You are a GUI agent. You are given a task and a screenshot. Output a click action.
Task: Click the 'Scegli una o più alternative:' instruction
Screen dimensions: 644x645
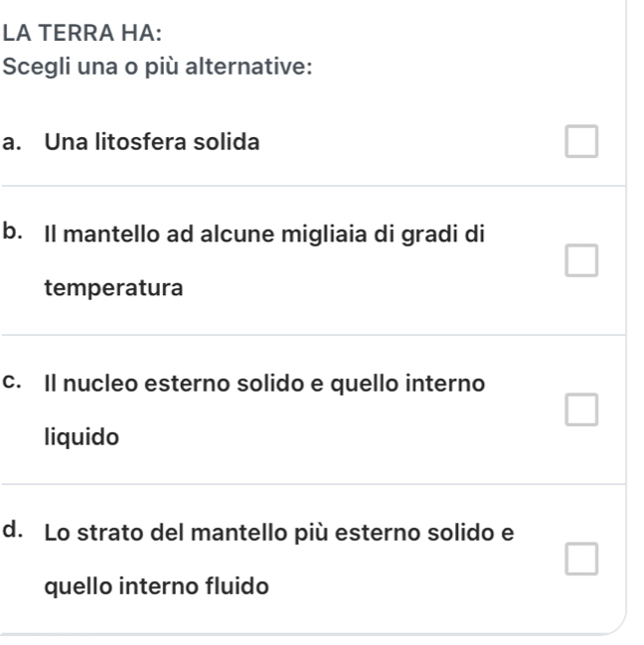tap(159, 68)
